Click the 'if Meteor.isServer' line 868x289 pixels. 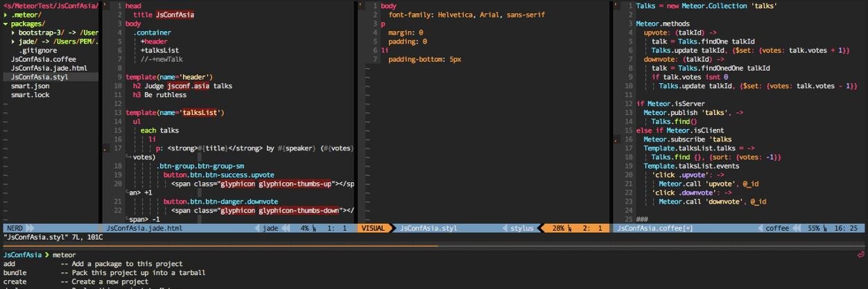coord(670,104)
